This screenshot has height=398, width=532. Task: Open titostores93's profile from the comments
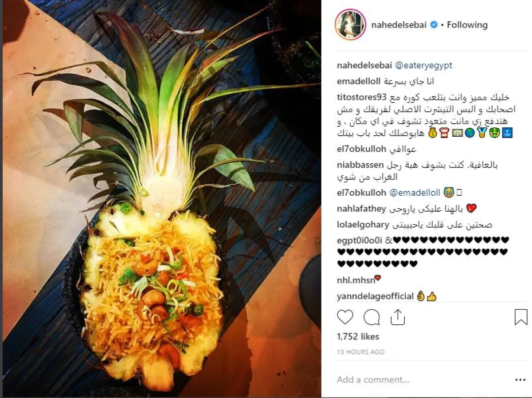click(362, 97)
